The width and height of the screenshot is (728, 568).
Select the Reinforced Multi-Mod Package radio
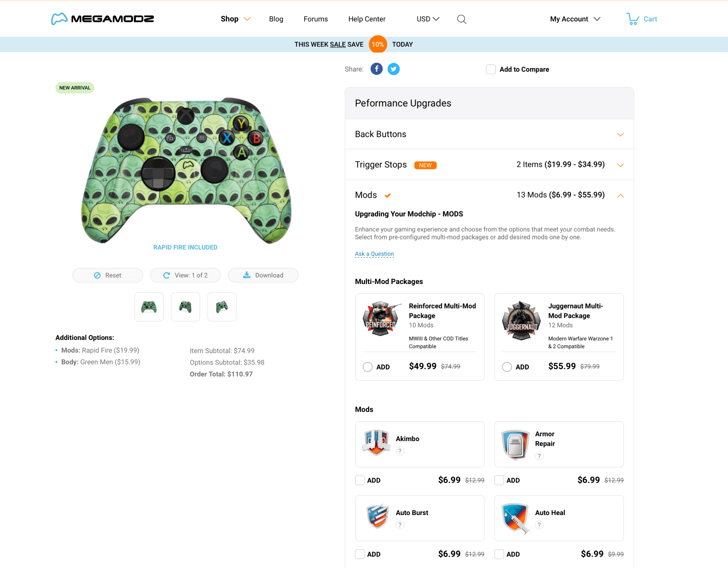click(367, 367)
